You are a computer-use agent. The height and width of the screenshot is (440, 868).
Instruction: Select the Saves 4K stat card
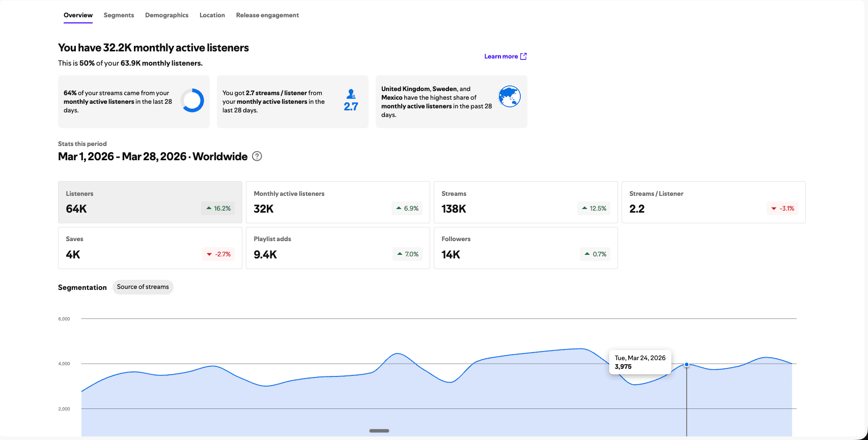click(x=150, y=248)
